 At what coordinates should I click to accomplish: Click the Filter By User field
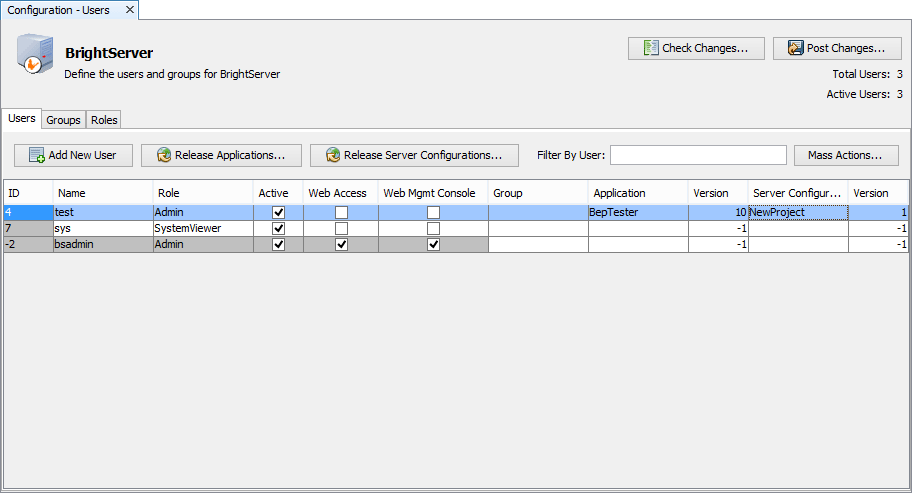pyautogui.click(x=698, y=155)
